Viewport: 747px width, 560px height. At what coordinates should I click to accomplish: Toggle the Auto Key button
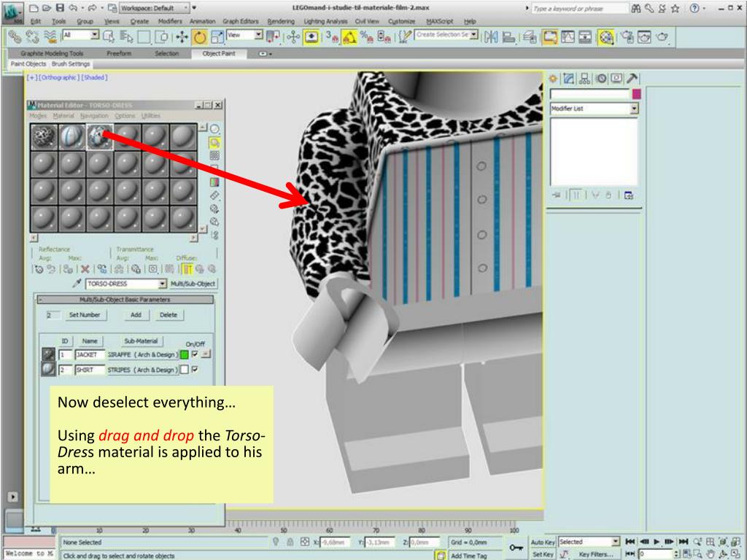[543, 542]
